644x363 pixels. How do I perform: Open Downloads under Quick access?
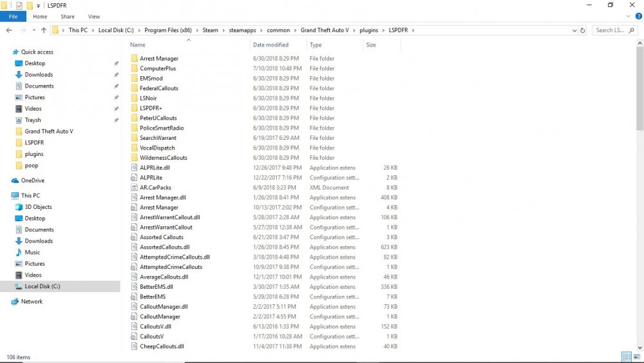click(x=39, y=74)
